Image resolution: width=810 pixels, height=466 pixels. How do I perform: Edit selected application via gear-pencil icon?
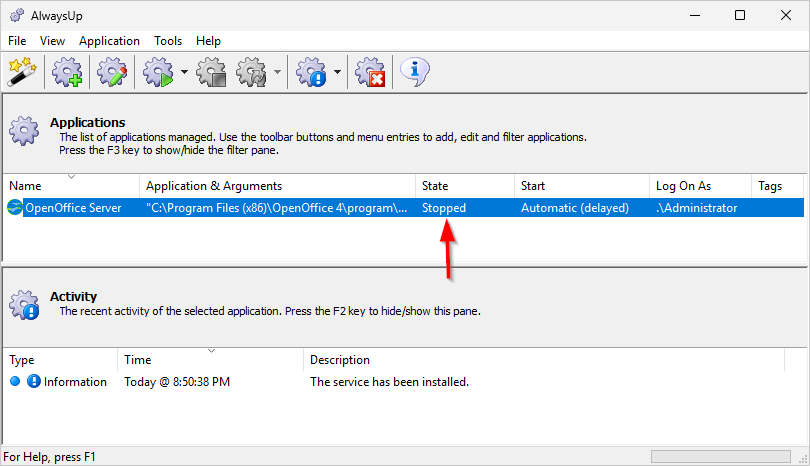click(x=112, y=71)
